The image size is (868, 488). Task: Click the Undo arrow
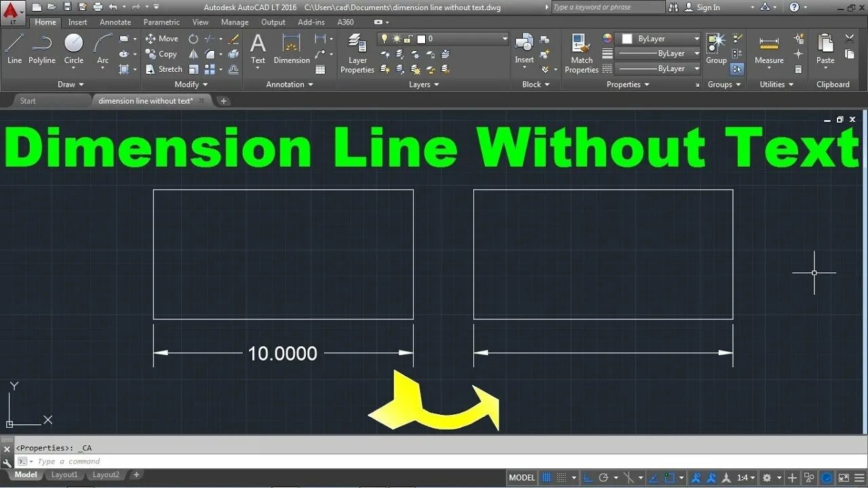point(113,7)
